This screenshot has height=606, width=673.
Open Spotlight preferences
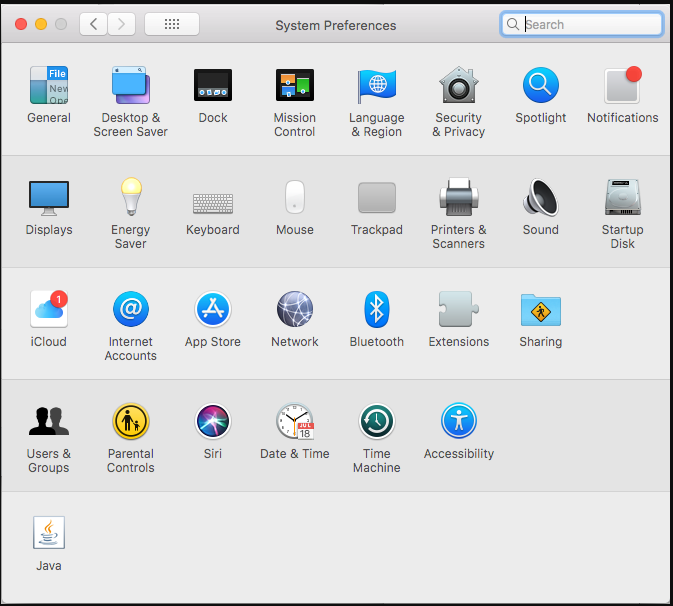click(540, 86)
